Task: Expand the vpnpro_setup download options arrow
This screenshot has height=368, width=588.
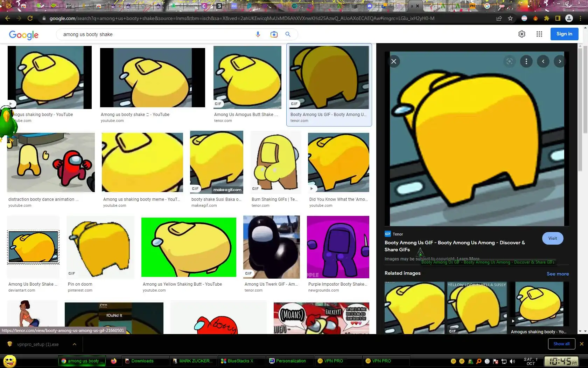Action: click(75, 344)
